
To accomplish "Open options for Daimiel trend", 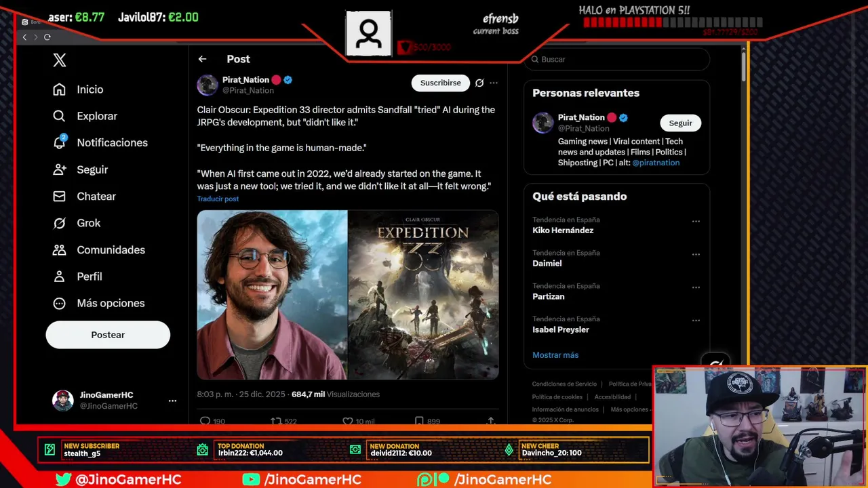I will 696,255.
